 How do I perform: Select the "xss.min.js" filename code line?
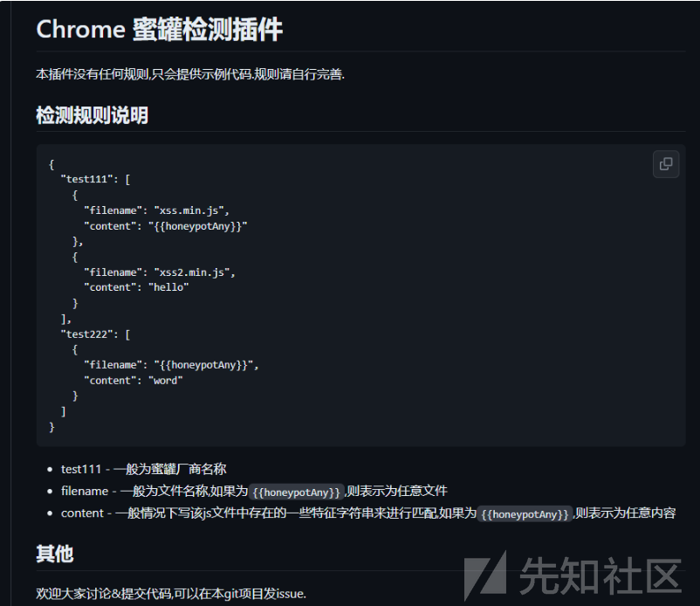point(156,210)
